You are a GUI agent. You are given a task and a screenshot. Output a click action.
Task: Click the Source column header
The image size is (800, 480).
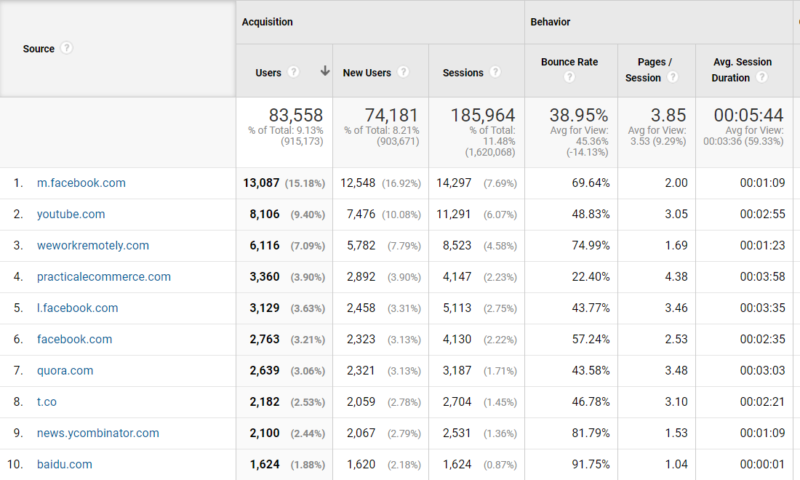click(38, 49)
